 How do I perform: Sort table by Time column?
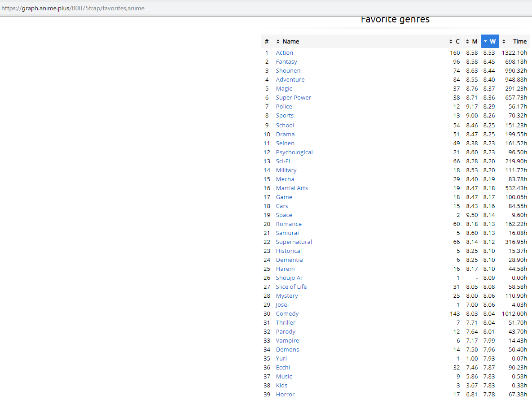click(x=514, y=41)
